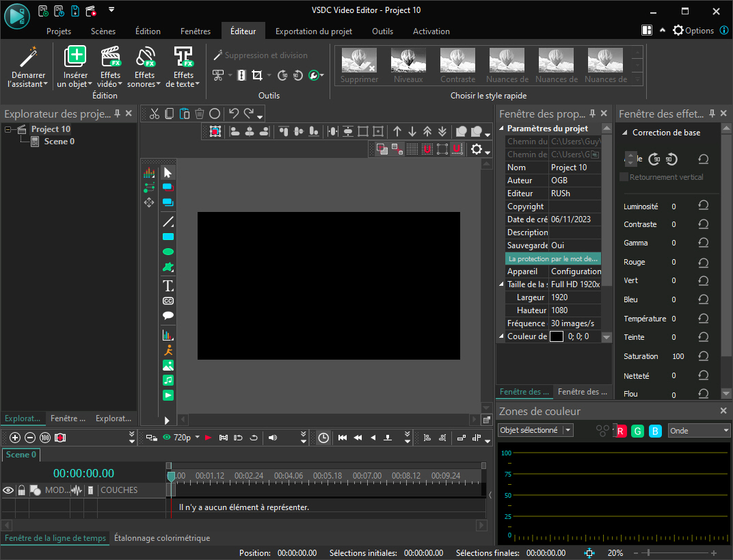Collapse the Correction de base section
The image size is (733, 560).
(x=624, y=133)
